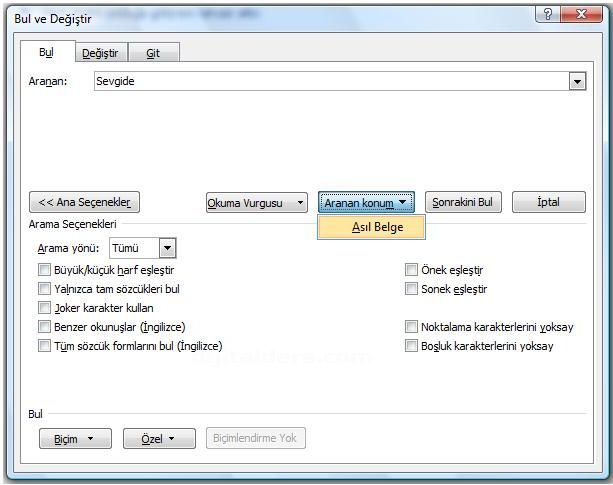
Task: Click the İptal button
Action: click(549, 202)
